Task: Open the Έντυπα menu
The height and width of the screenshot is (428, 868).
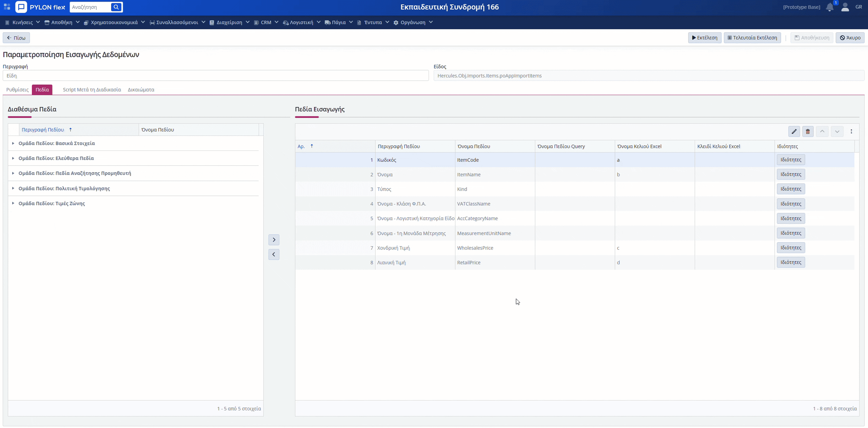Action: [373, 22]
